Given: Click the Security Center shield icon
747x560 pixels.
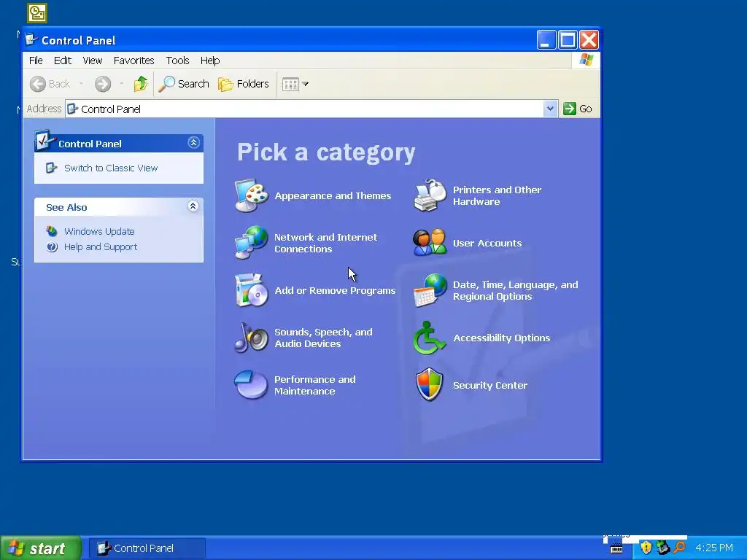Looking at the screenshot, I should 429,385.
